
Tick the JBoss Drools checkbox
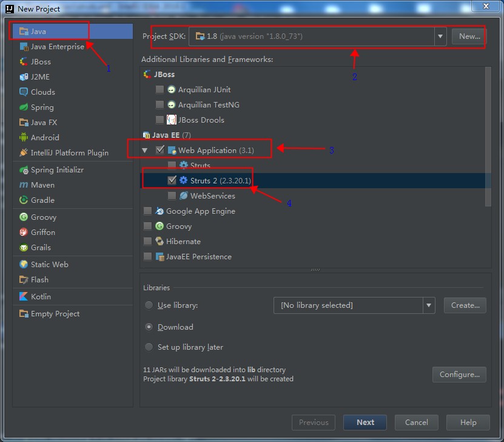pos(160,120)
